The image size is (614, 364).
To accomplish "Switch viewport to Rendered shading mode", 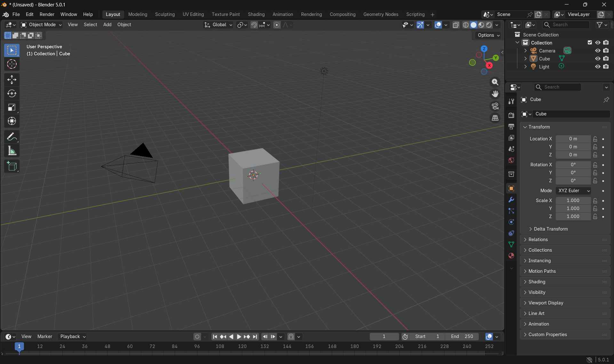I will coord(489,25).
